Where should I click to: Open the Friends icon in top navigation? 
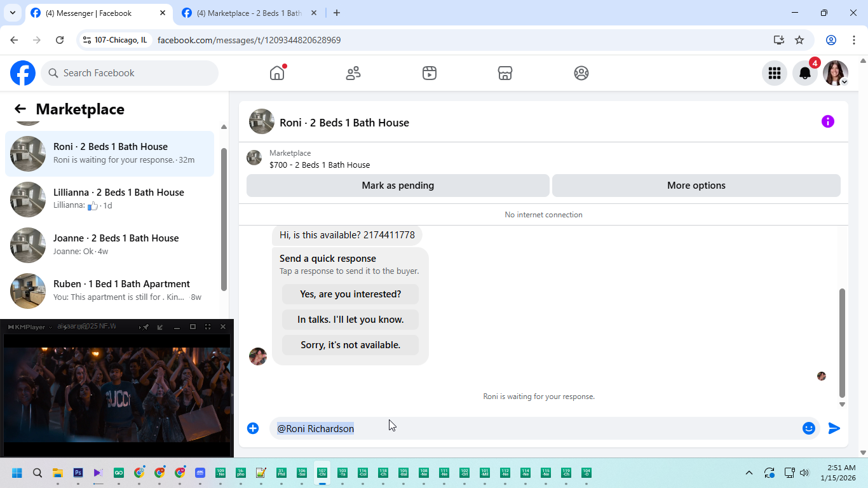(353, 73)
